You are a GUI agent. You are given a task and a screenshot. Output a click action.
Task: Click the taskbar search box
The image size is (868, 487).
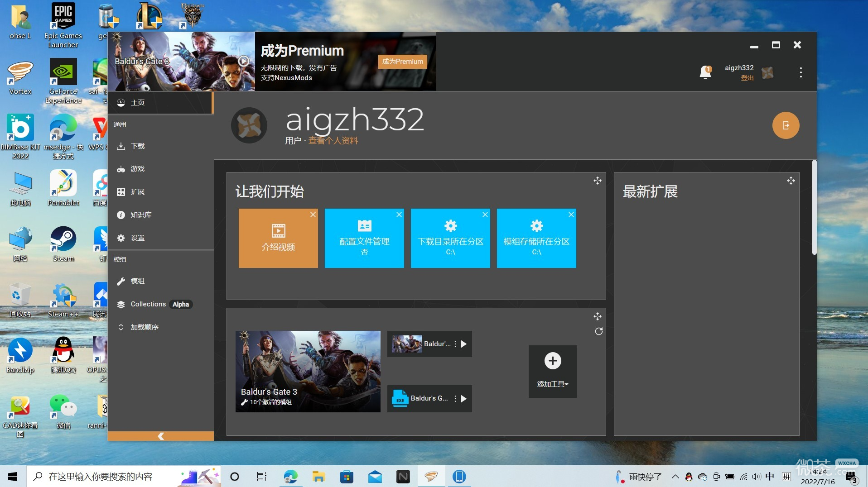point(124,477)
